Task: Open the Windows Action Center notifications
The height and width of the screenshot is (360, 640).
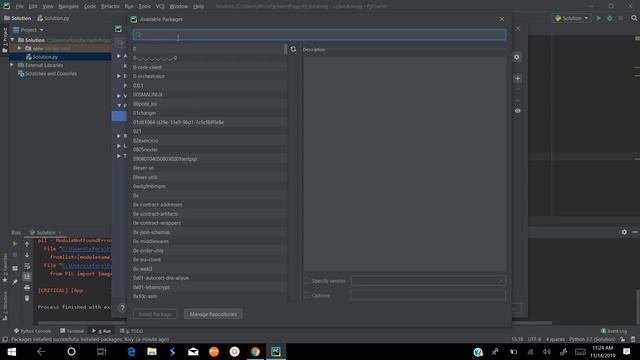Action: tap(627, 352)
